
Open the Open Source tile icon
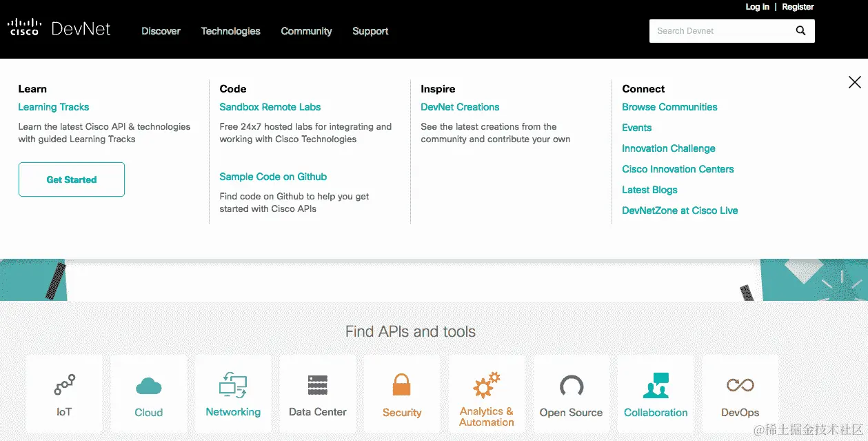571,386
